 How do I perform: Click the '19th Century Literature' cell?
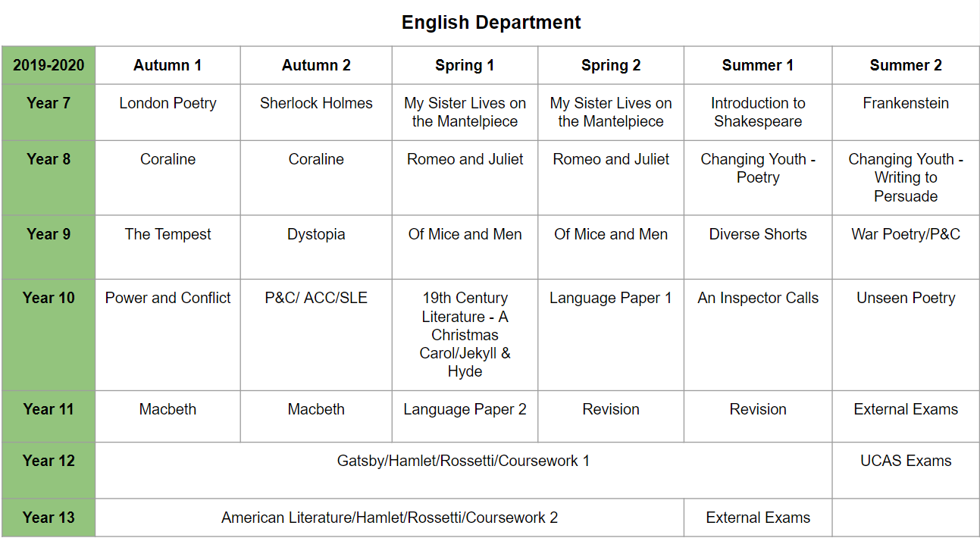[465, 335]
